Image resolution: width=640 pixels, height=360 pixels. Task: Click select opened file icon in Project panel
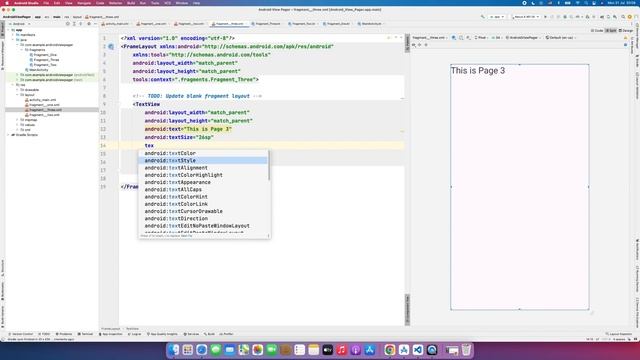68,24
